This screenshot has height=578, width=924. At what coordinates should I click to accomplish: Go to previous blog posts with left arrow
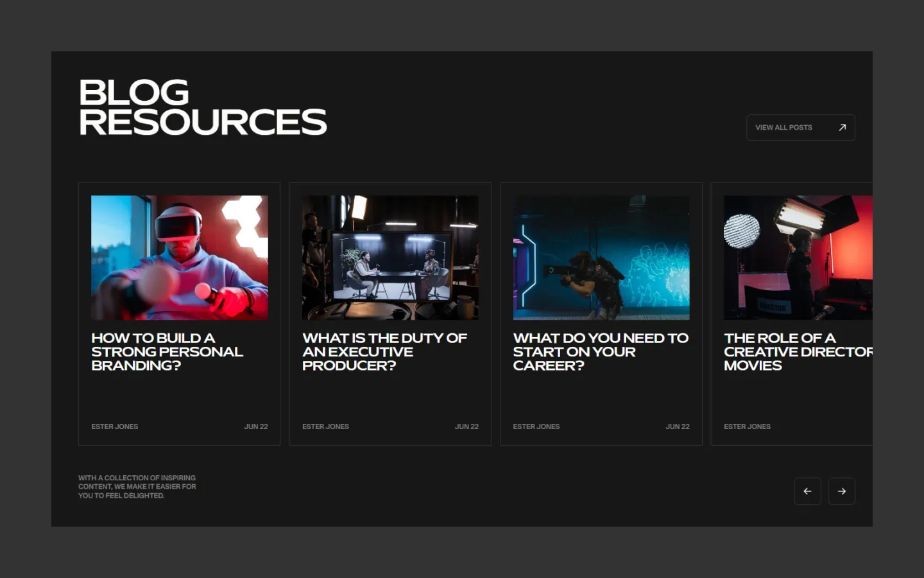pos(807,491)
